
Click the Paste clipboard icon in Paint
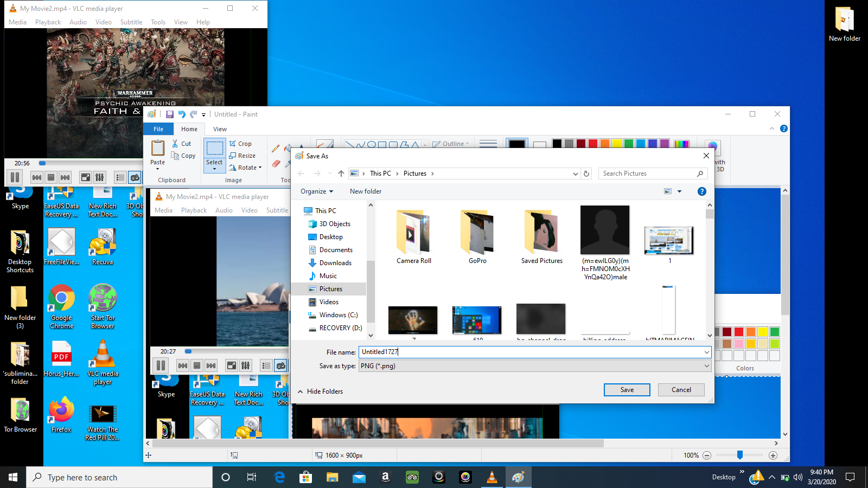click(158, 148)
